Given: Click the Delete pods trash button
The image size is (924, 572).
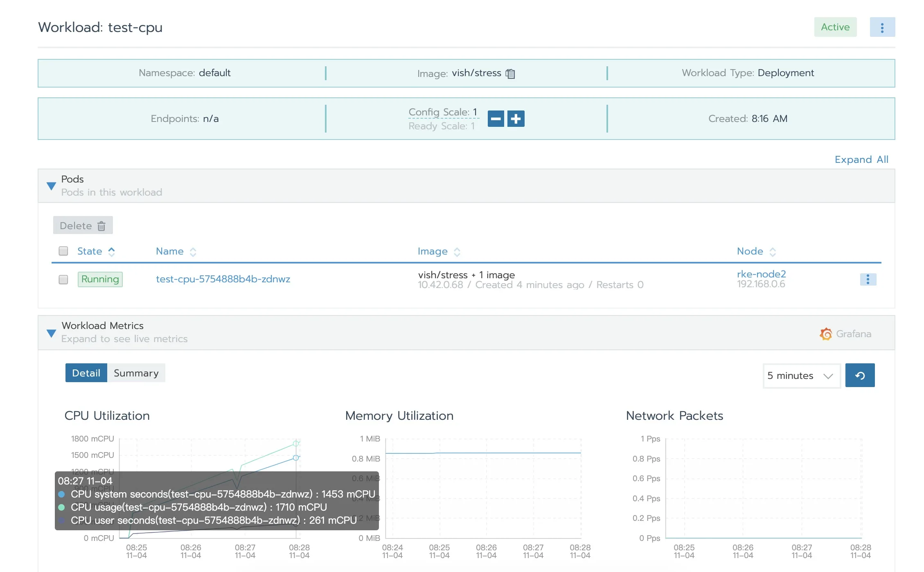Looking at the screenshot, I should (83, 226).
